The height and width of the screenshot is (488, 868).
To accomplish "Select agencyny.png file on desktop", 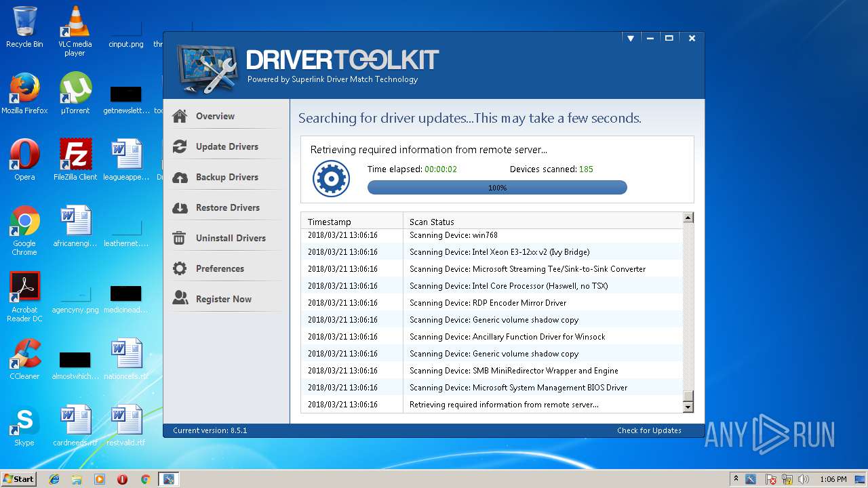I will [x=75, y=298].
